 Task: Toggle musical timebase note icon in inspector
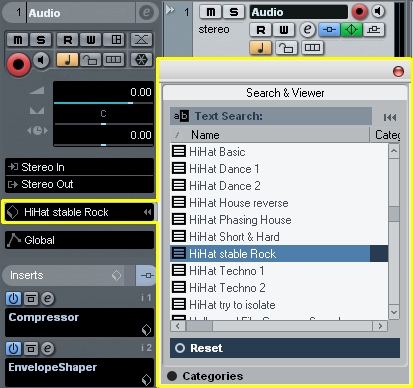pos(67,60)
